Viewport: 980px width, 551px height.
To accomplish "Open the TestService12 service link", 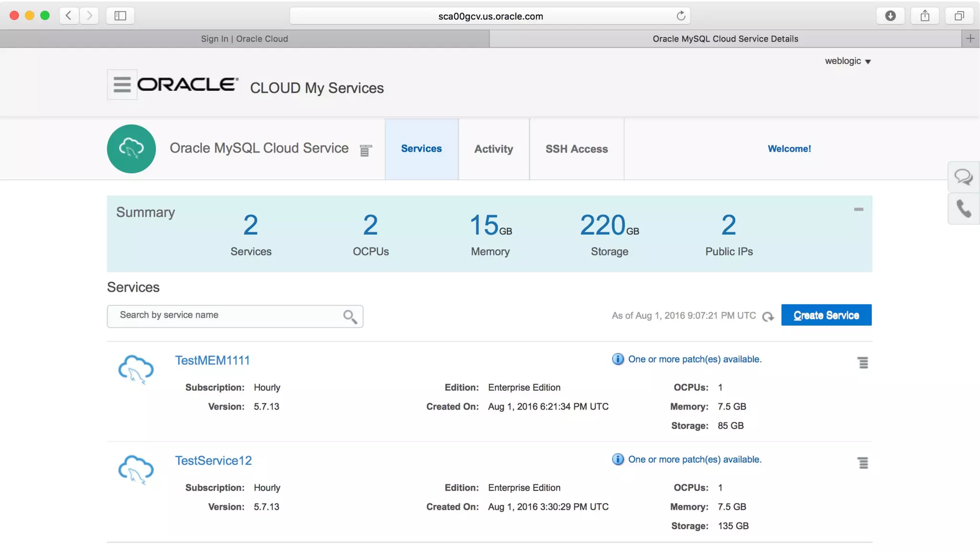I will click(x=213, y=461).
